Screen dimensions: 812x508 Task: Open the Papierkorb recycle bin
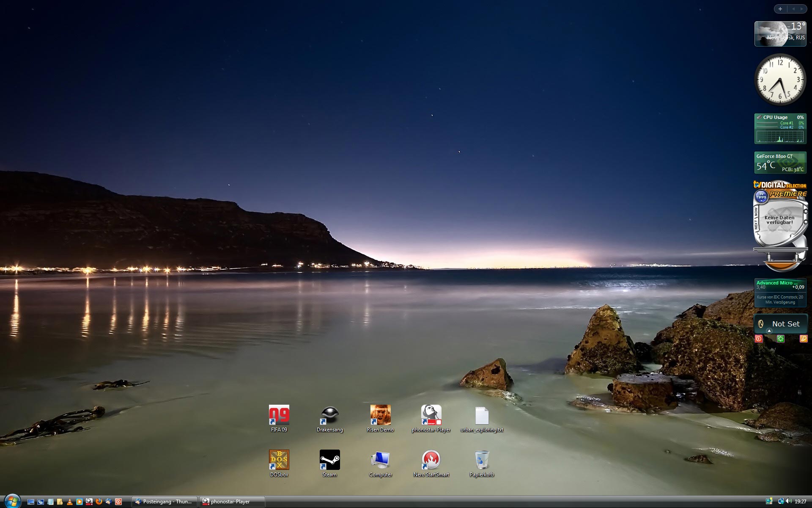click(x=482, y=460)
